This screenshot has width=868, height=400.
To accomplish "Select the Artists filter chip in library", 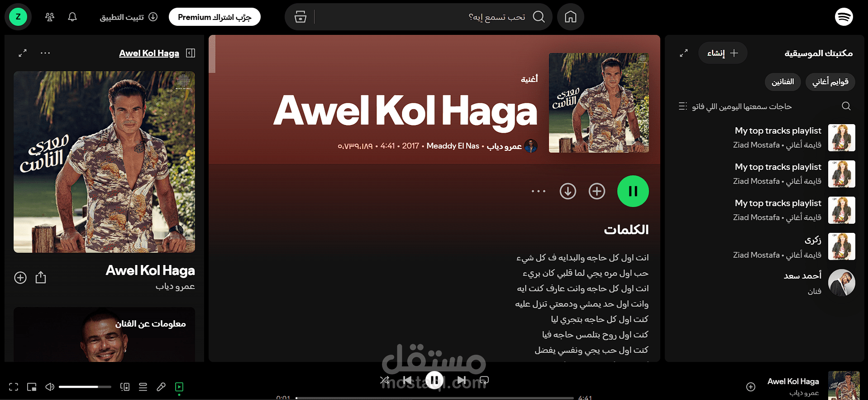I will click(782, 82).
